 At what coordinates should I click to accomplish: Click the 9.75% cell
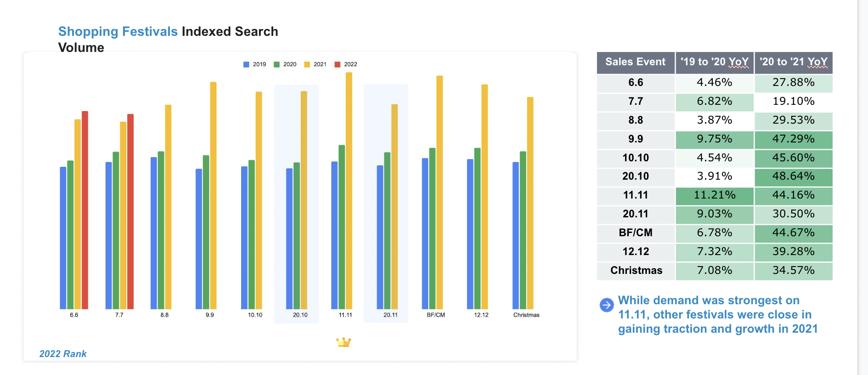coord(715,139)
